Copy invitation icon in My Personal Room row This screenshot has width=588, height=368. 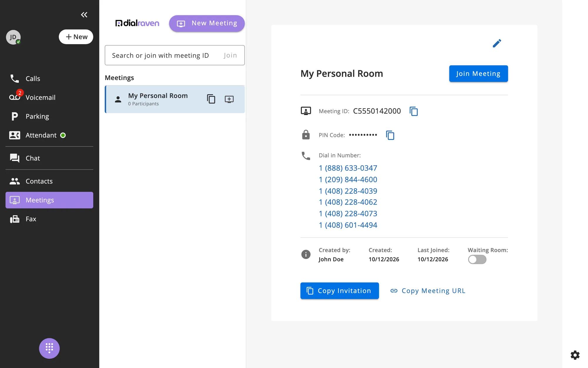[x=211, y=99]
